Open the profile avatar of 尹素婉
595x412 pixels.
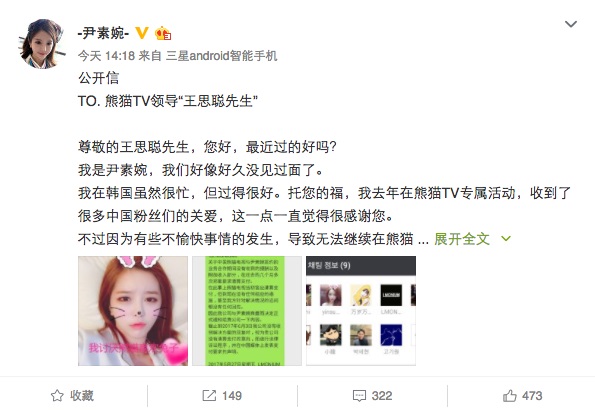(43, 44)
